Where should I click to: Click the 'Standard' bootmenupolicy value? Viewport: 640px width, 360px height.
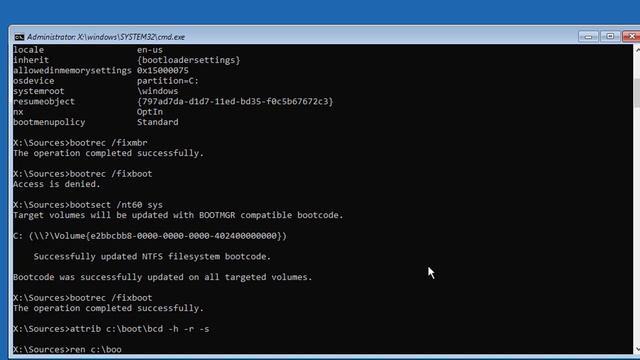click(158, 122)
